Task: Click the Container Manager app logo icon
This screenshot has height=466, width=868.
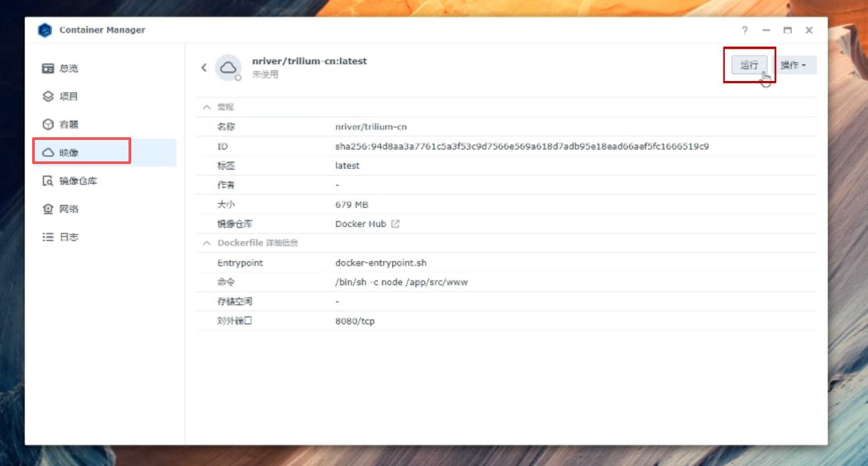Action: pos(45,30)
